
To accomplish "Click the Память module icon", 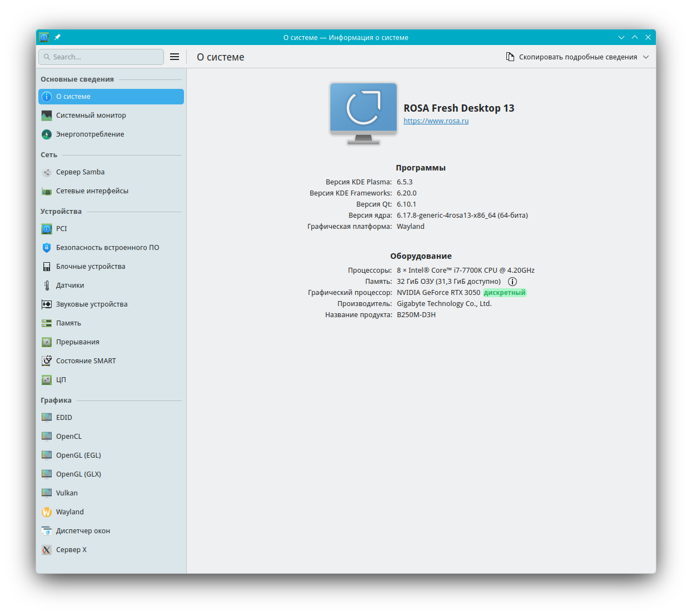I will click(47, 323).
